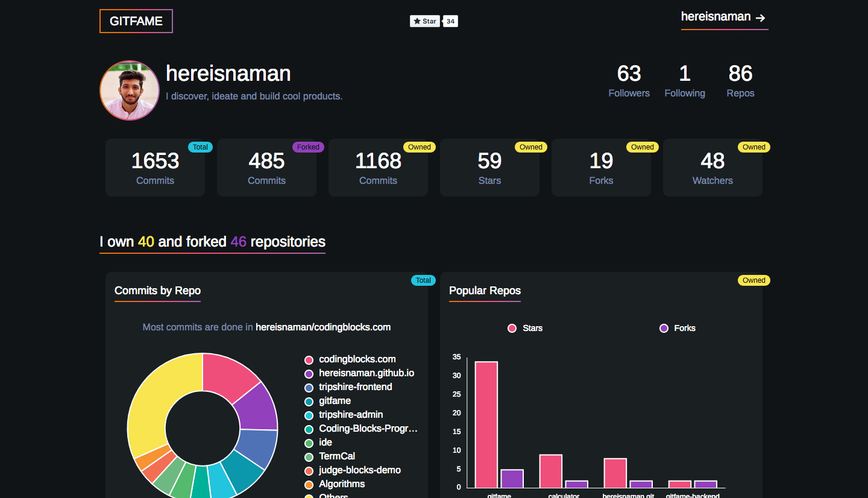Viewport: 868px width, 498px height.
Task: Click the pink Stars legend dot
Action: (x=512, y=328)
